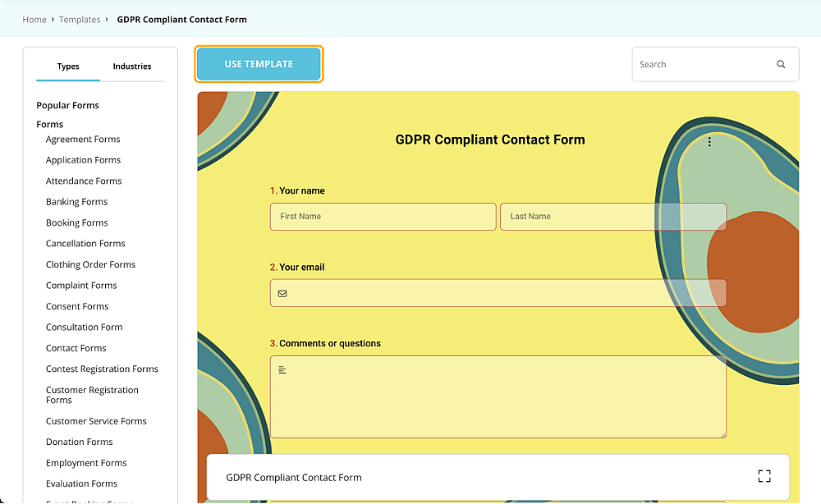Select Consultation Form

click(x=84, y=327)
